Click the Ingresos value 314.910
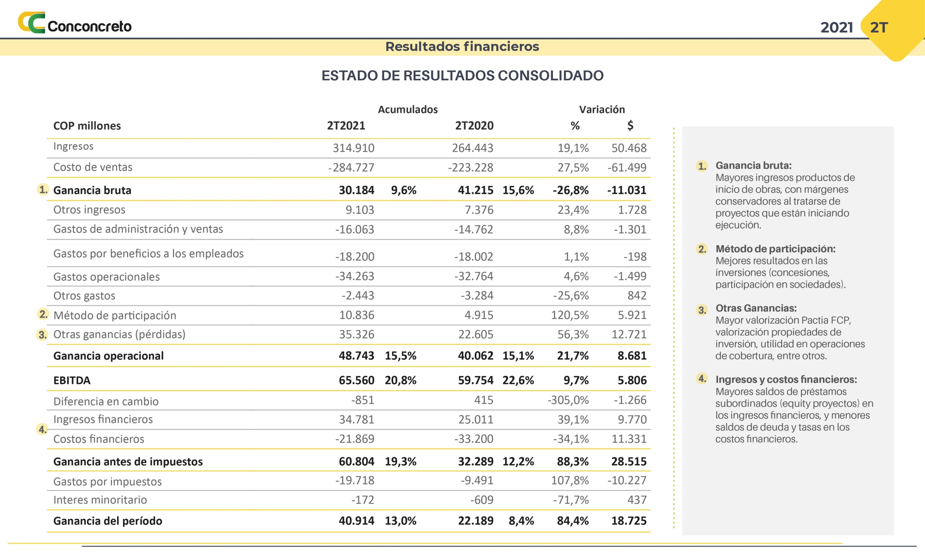The height and width of the screenshot is (560, 925). (x=353, y=148)
